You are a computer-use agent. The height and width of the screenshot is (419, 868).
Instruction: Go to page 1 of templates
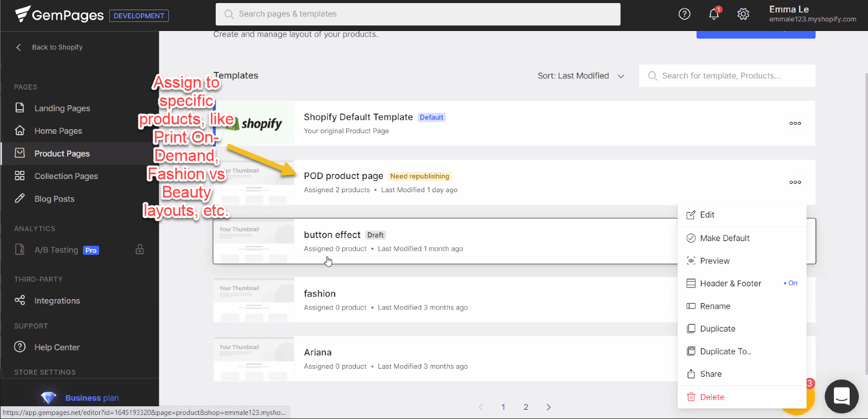[x=503, y=407]
